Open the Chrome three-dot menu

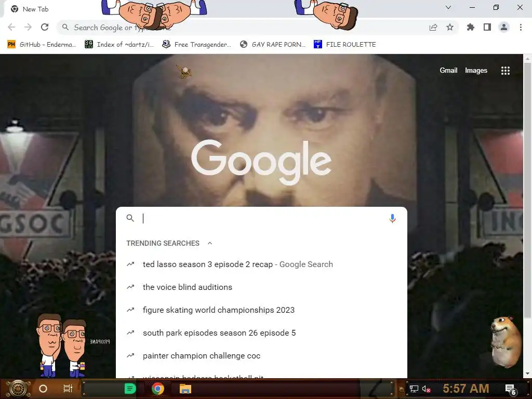click(521, 27)
